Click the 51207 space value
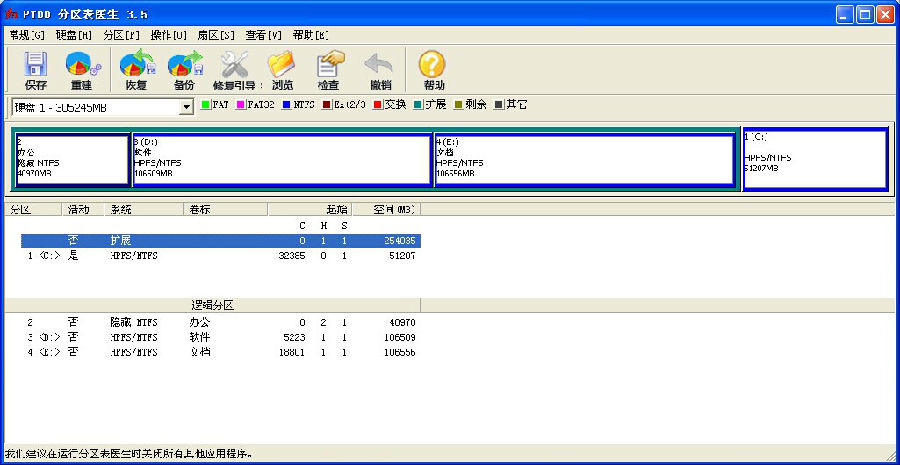The height and width of the screenshot is (465, 900). tap(400, 256)
